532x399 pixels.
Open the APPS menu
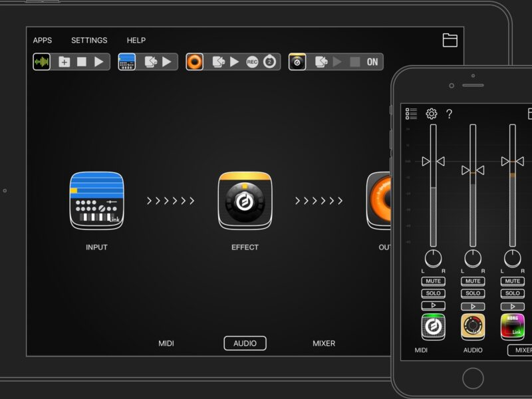tap(43, 41)
